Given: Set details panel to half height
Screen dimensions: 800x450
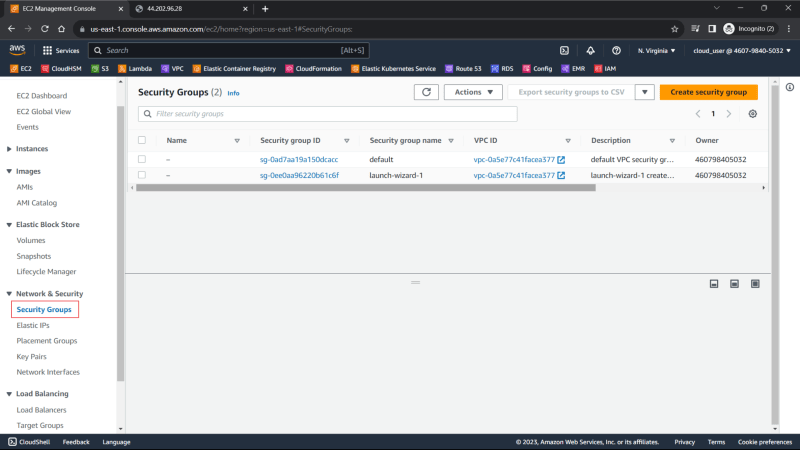Looking at the screenshot, I should (x=734, y=284).
